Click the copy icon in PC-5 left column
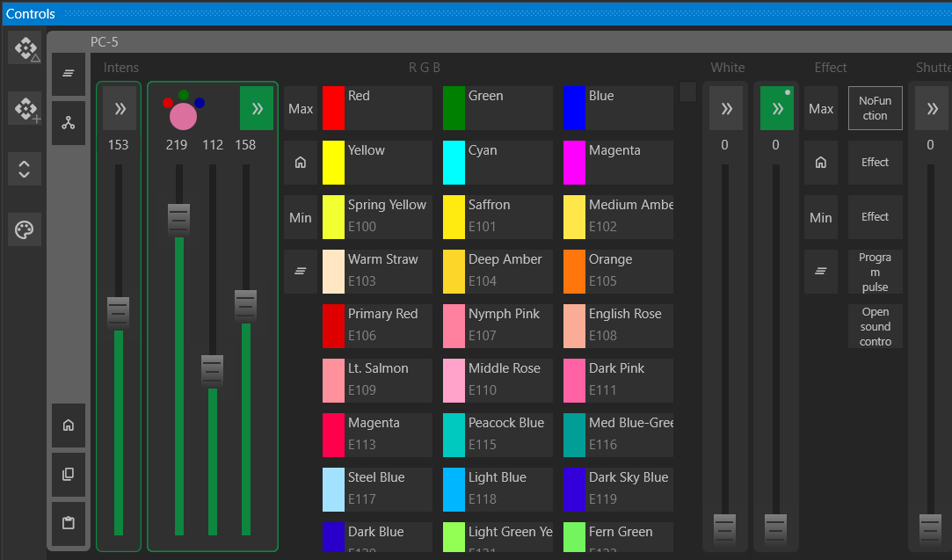952x560 pixels. coord(69,474)
